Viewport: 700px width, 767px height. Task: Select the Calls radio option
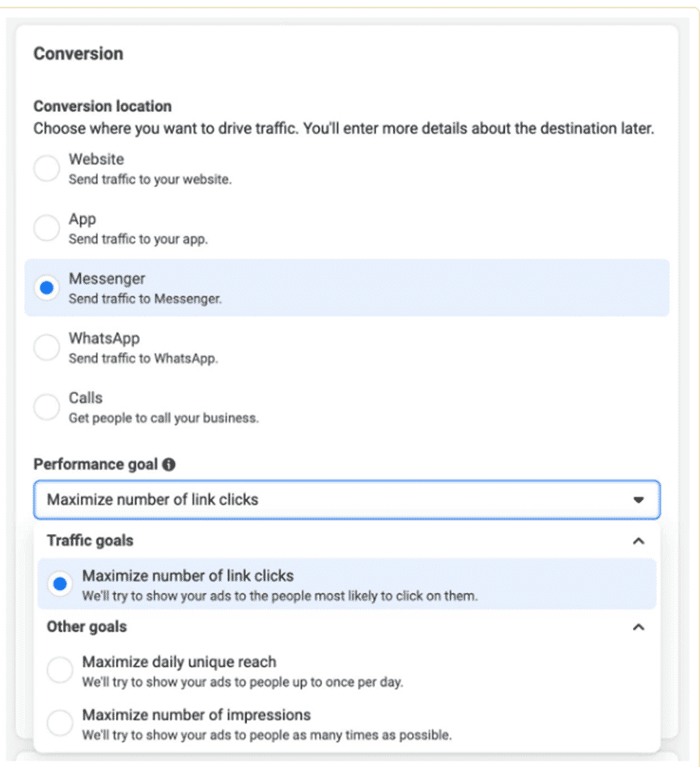tap(47, 407)
